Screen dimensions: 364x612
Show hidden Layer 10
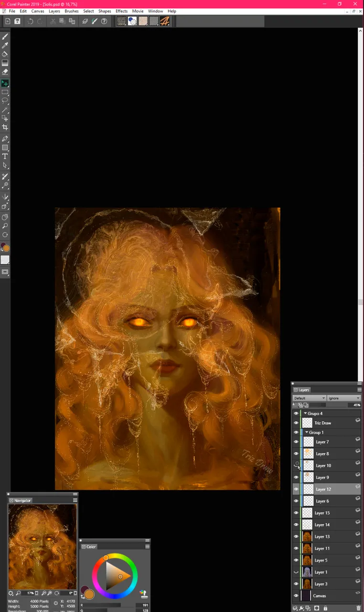(x=296, y=466)
